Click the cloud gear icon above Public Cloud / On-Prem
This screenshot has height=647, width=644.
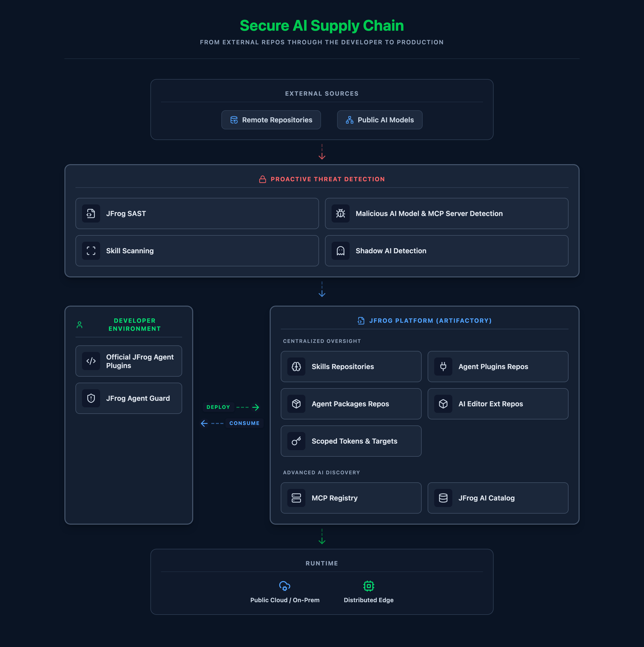(x=285, y=586)
